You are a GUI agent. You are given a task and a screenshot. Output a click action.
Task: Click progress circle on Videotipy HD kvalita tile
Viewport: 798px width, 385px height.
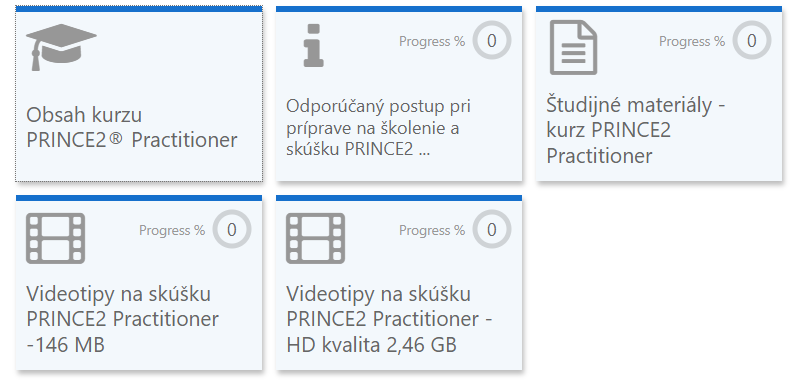tap(492, 230)
